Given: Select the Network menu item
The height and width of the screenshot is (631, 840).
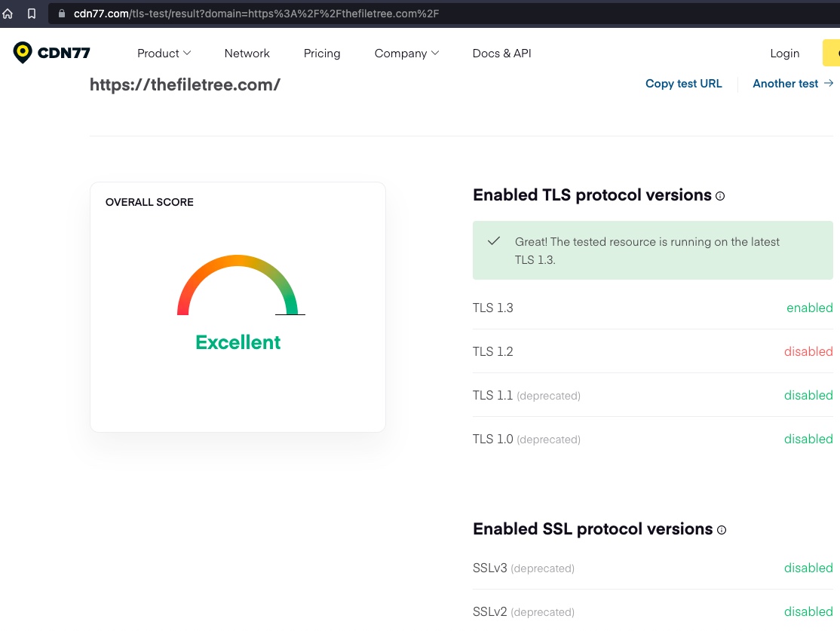Looking at the screenshot, I should (x=247, y=54).
